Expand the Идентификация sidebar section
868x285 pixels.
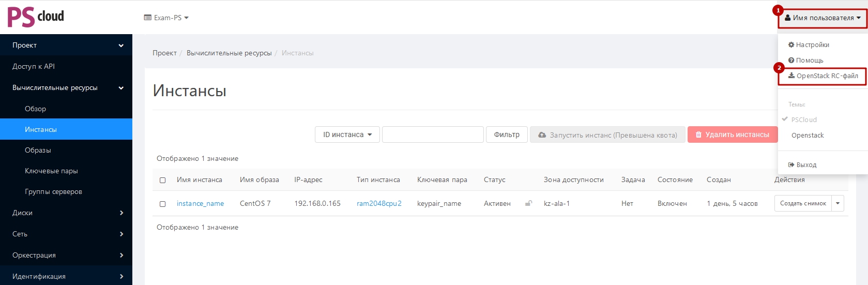[x=66, y=276]
